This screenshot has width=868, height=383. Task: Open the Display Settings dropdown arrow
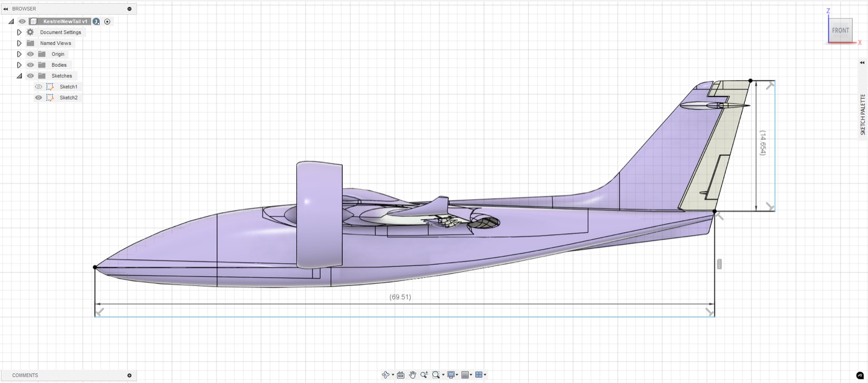pyautogui.click(x=457, y=375)
